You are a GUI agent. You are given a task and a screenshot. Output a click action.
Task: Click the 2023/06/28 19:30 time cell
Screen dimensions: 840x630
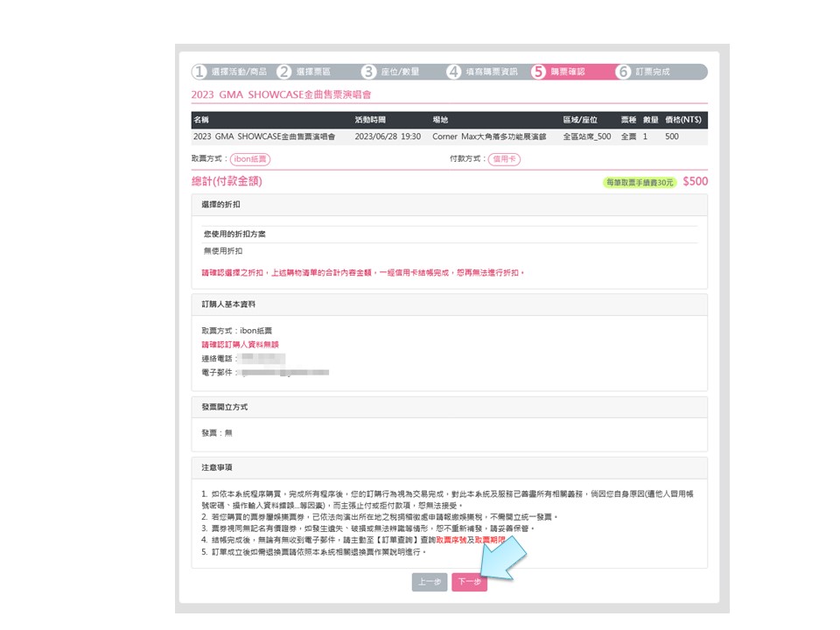click(388, 136)
